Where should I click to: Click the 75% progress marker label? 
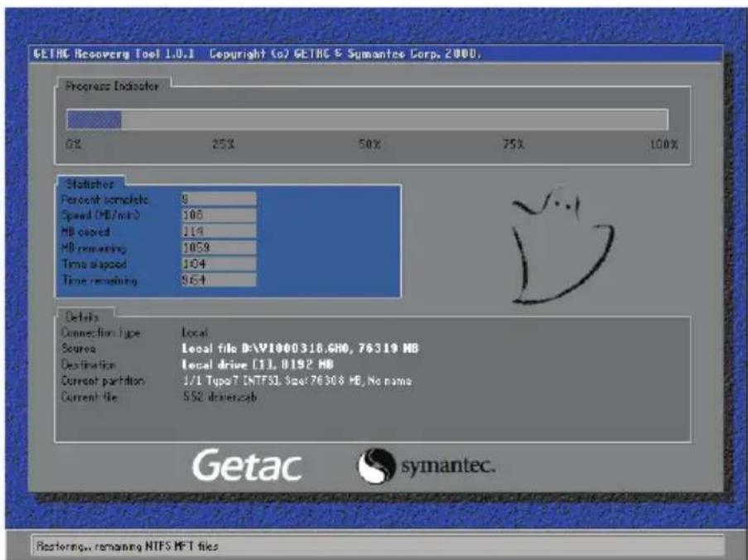click(x=514, y=144)
